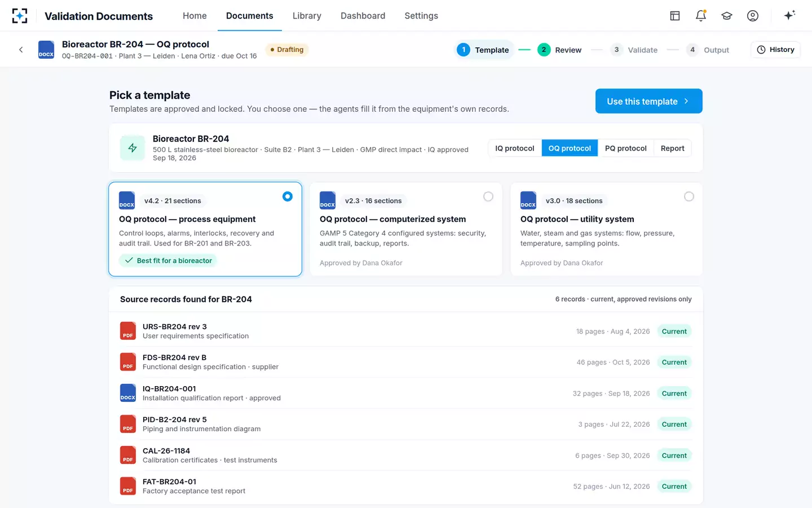
Task: Open the user account profile icon
Action: pyautogui.click(x=753, y=16)
